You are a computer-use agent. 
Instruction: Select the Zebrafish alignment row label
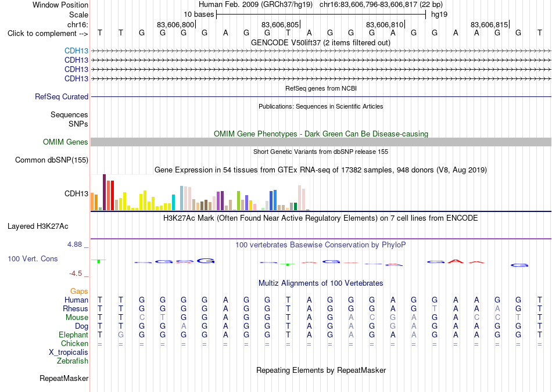tap(73, 361)
